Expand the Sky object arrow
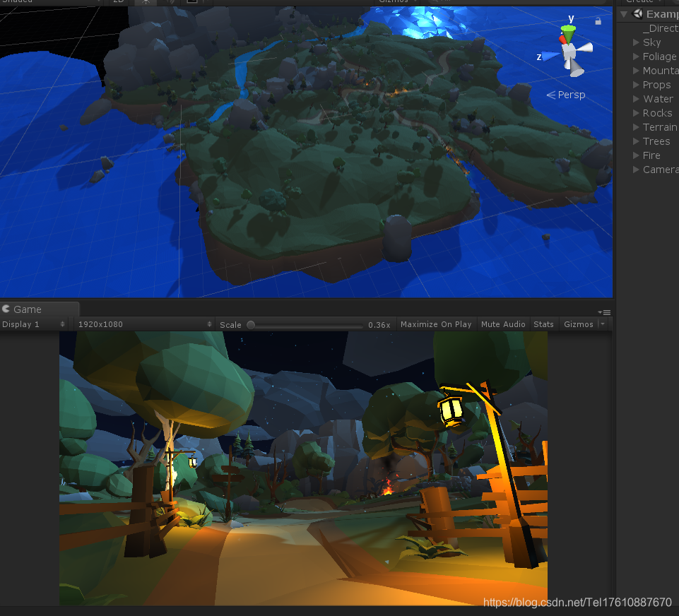 (636, 42)
